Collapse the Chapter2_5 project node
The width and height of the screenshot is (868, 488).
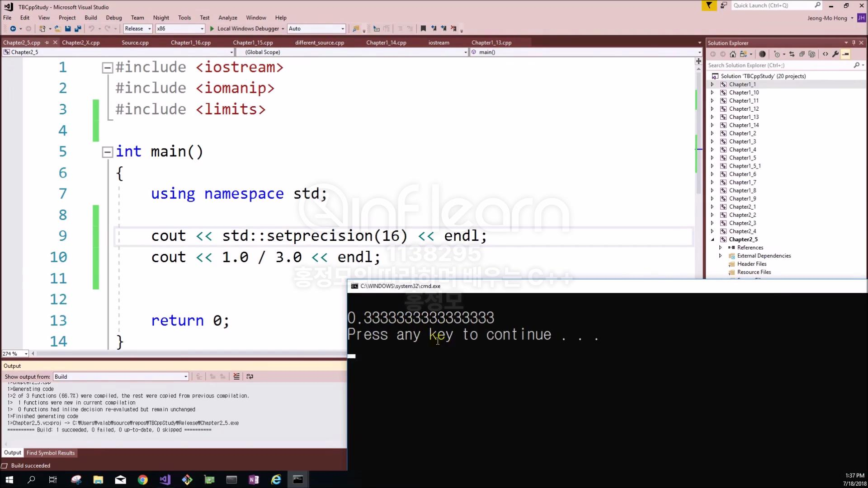712,239
